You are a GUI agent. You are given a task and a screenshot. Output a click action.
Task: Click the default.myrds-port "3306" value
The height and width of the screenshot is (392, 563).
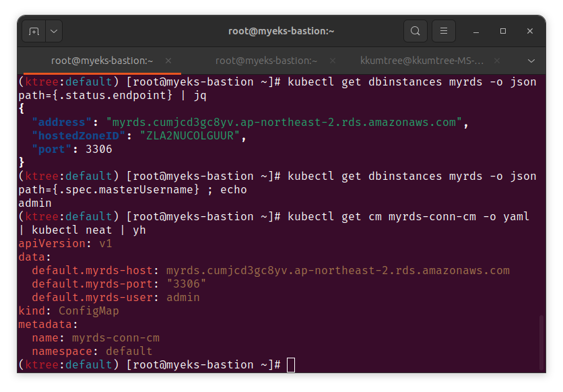point(187,284)
